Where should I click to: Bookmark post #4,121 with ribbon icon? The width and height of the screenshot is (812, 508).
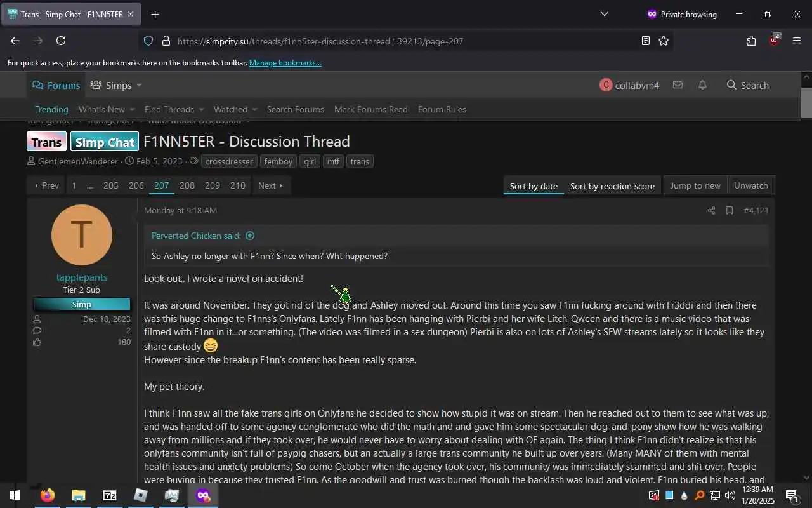(x=730, y=210)
